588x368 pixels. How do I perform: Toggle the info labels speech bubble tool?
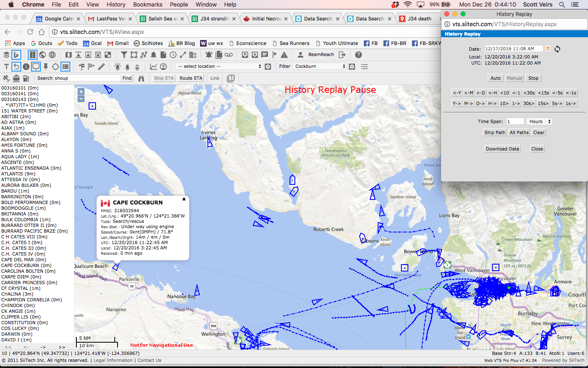click(x=36, y=67)
